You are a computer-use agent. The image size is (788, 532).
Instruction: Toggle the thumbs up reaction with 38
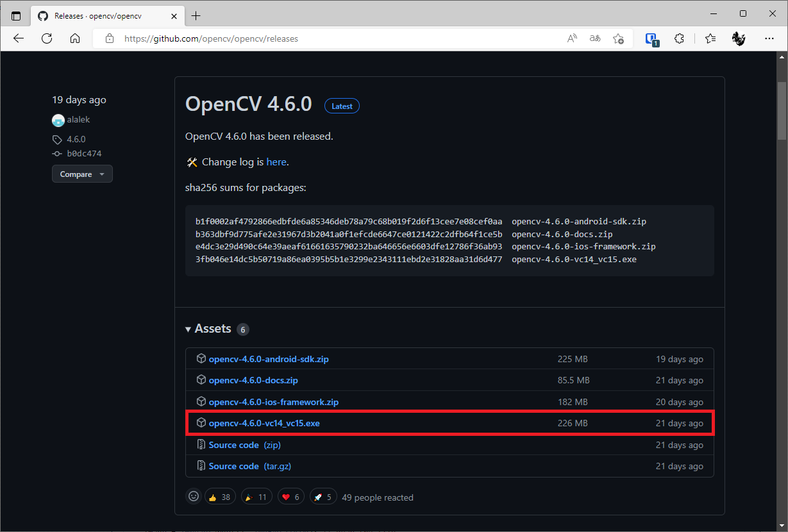click(x=220, y=497)
